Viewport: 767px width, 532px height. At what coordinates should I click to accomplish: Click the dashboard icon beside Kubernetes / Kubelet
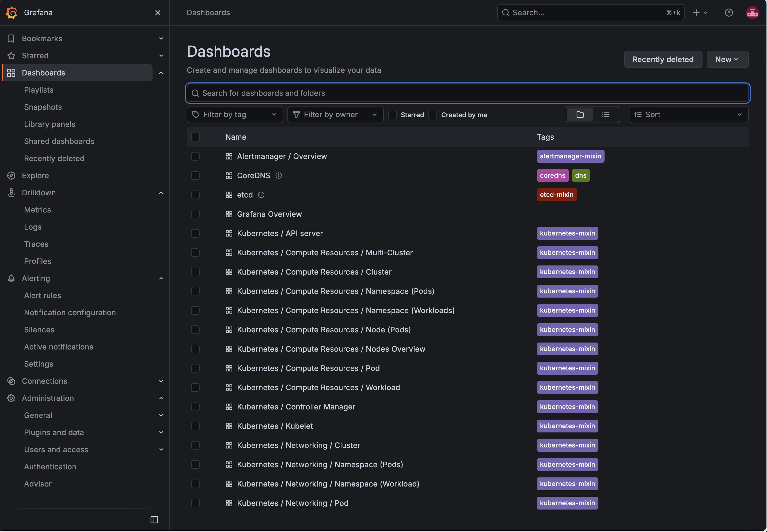[x=229, y=426]
